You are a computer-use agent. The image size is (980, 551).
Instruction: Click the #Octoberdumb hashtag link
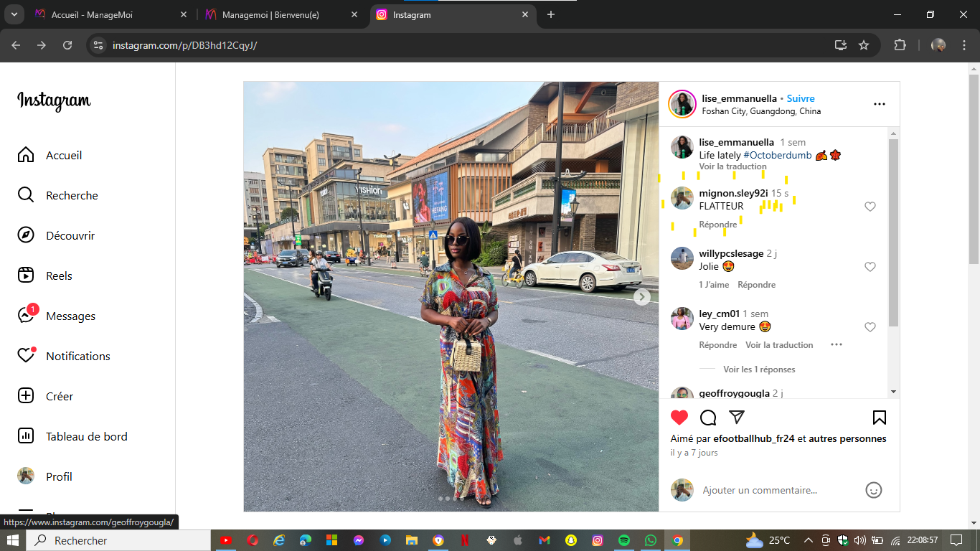click(777, 155)
